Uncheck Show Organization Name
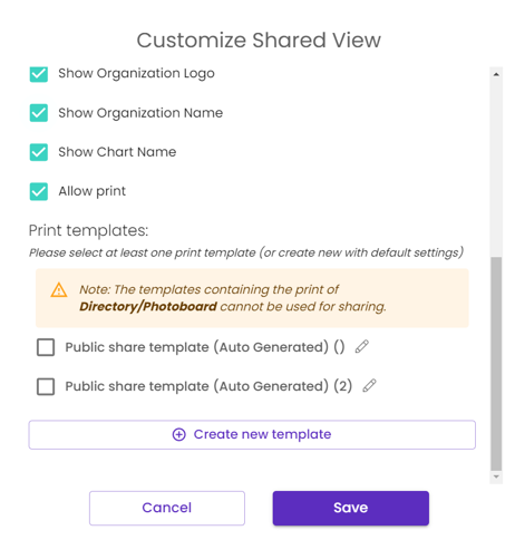This screenshot has width=521, height=533. click(39, 113)
